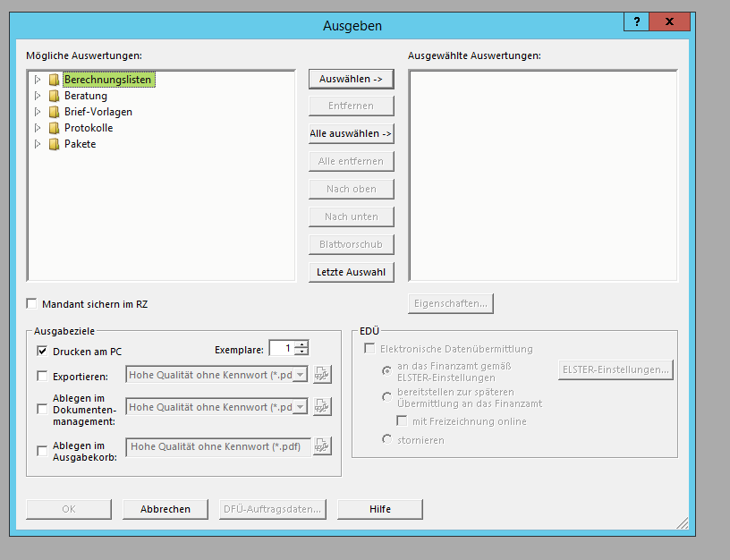The width and height of the screenshot is (730, 560).
Task: Click into the Exemplare number field
Action: (x=283, y=348)
